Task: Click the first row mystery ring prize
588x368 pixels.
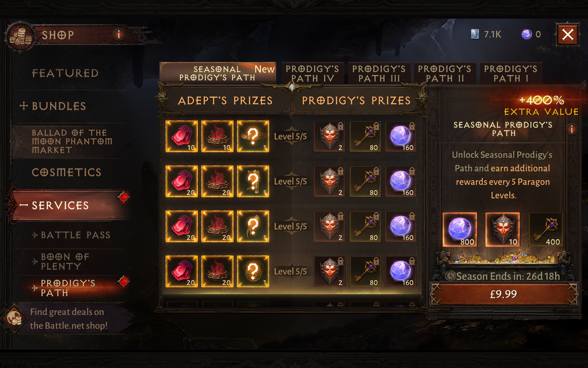Action: click(253, 136)
